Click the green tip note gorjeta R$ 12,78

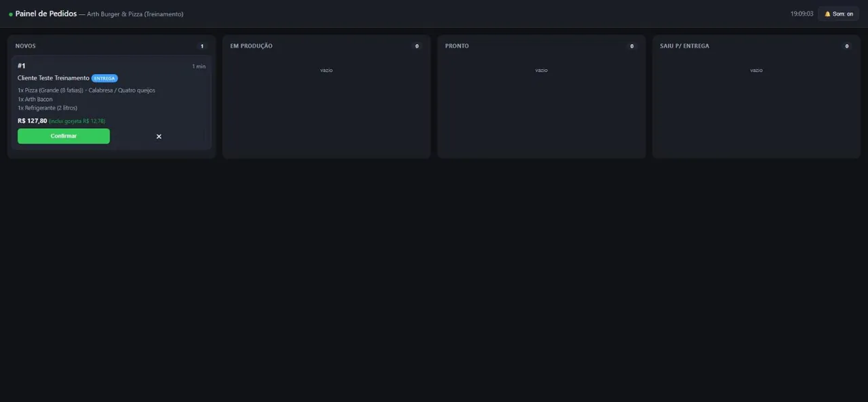coord(77,121)
